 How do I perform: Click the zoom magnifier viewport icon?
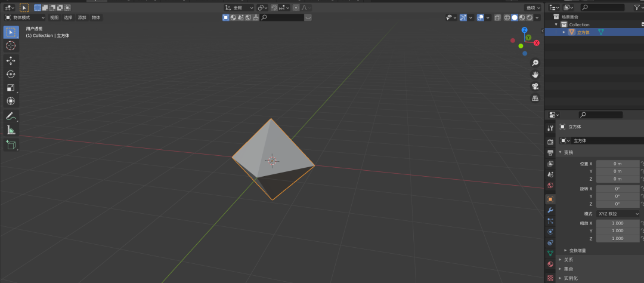535,63
